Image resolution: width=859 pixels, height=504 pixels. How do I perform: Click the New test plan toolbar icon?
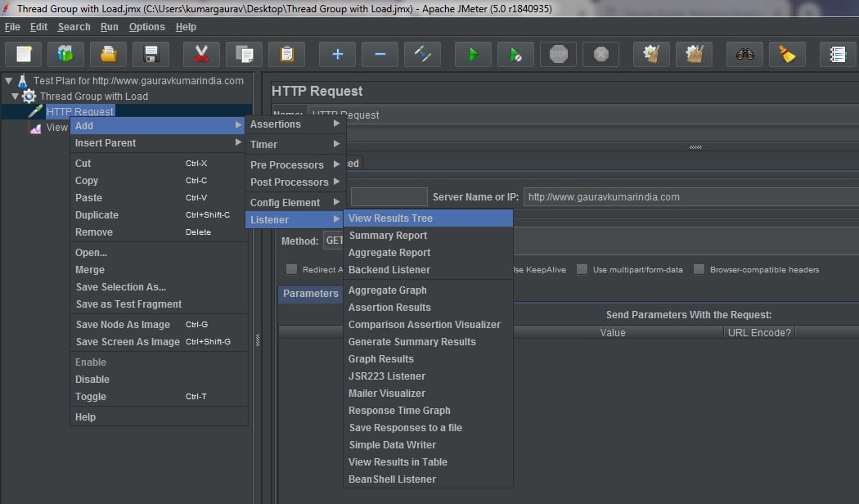pyautogui.click(x=24, y=55)
